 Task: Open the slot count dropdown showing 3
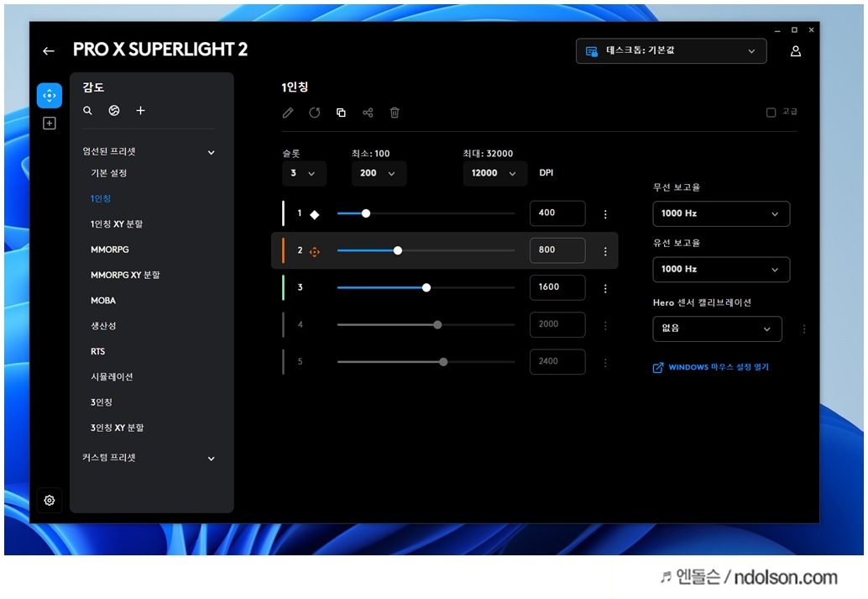tap(304, 173)
